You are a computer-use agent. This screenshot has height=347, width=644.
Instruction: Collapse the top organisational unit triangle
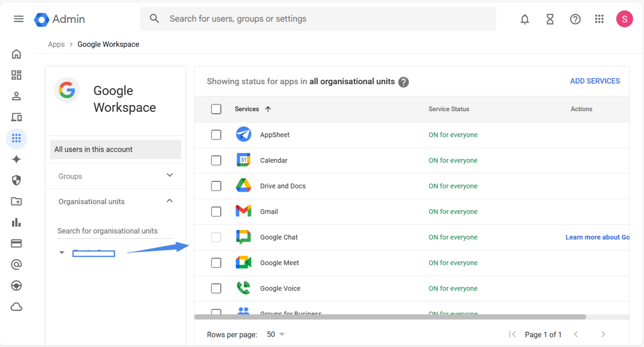click(x=62, y=253)
